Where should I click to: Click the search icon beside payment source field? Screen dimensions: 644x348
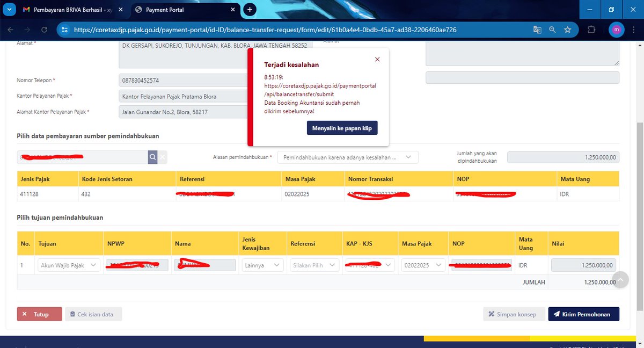(x=153, y=157)
